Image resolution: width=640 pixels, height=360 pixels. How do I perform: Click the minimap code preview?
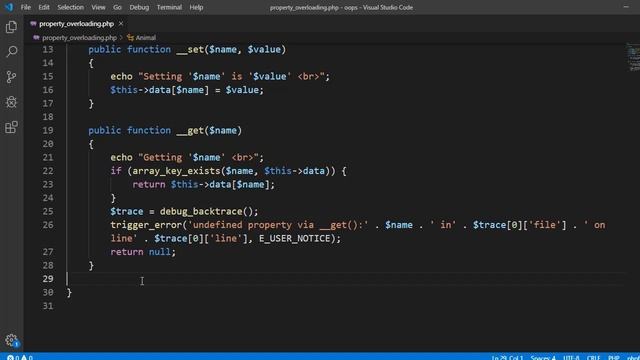point(633,57)
